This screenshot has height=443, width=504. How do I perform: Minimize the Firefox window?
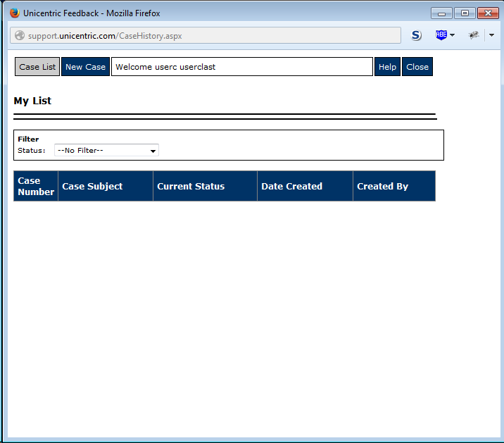coord(441,13)
